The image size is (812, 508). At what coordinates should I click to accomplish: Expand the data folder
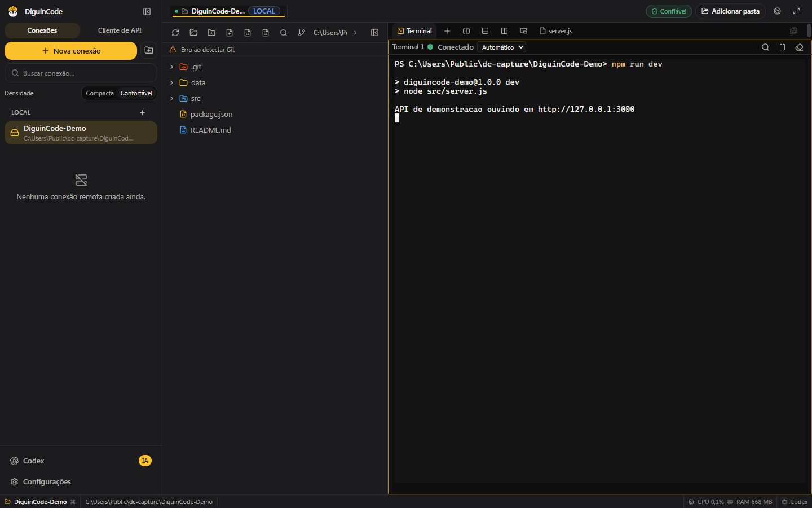[x=172, y=82]
